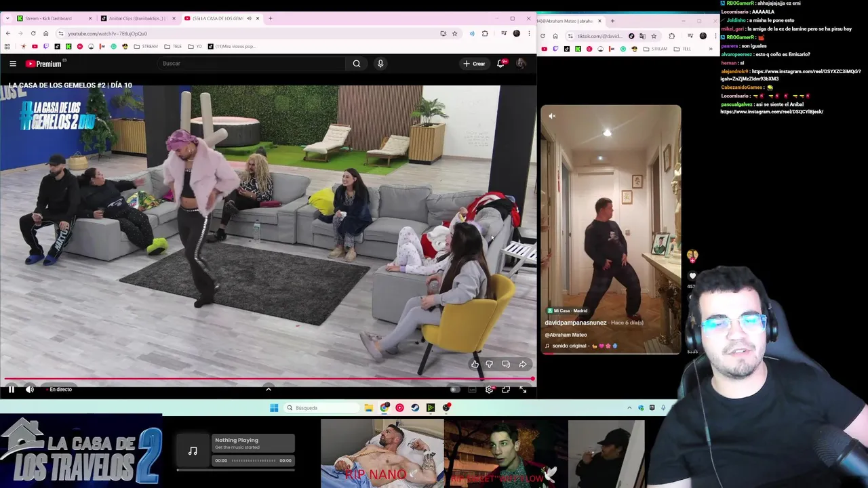
Task: Unmute the TikTok video
Action: tap(552, 116)
